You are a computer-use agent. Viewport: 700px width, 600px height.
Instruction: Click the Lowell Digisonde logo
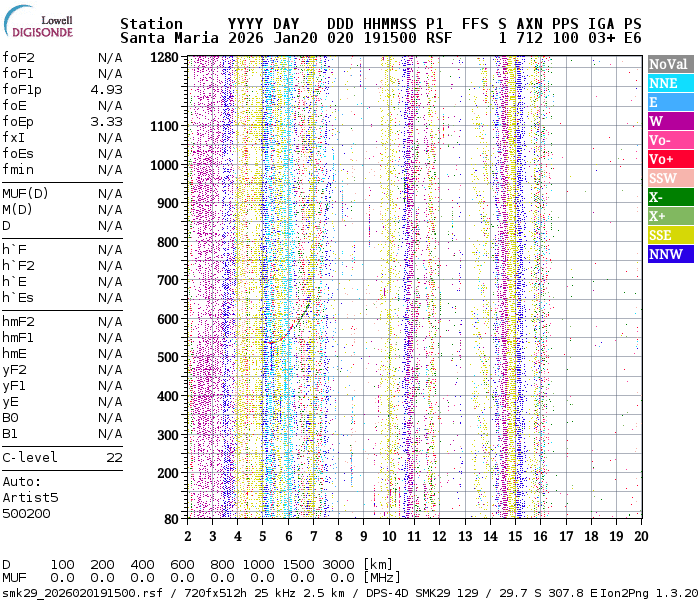[43, 24]
